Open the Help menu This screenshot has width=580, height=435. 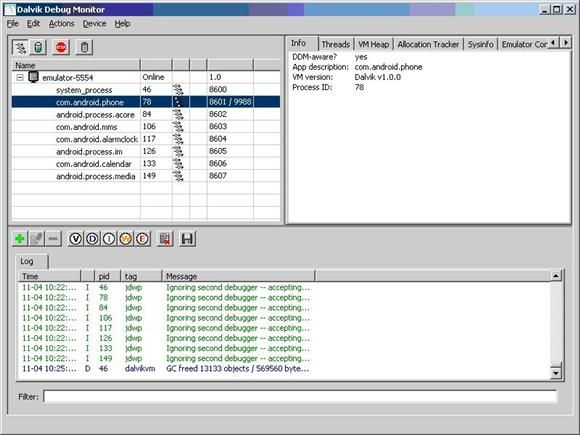122,24
